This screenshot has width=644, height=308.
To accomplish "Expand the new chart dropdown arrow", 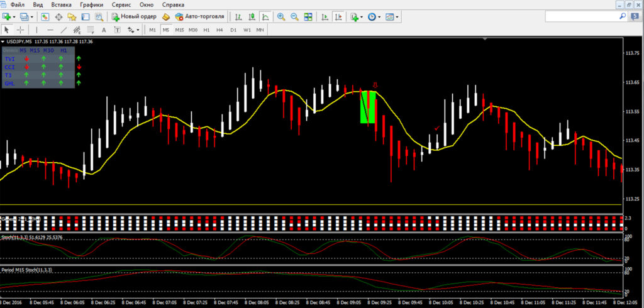I will click(x=14, y=17).
